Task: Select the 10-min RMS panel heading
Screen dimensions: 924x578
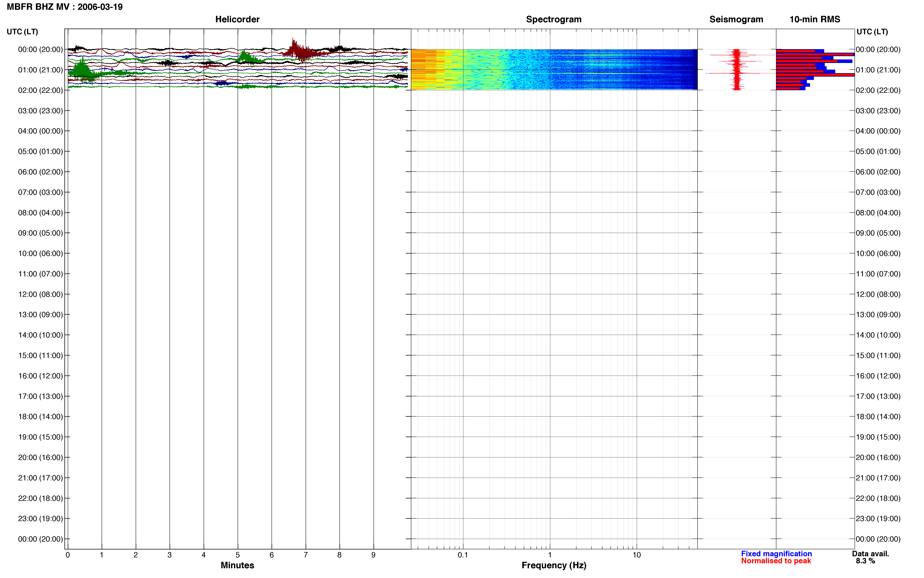Action: coord(815,19)
